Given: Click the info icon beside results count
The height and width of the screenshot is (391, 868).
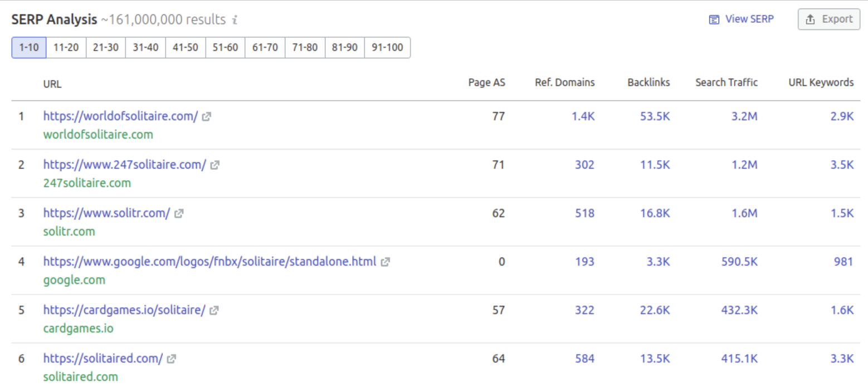Looking at the screenshot, I should click(235, 20).
